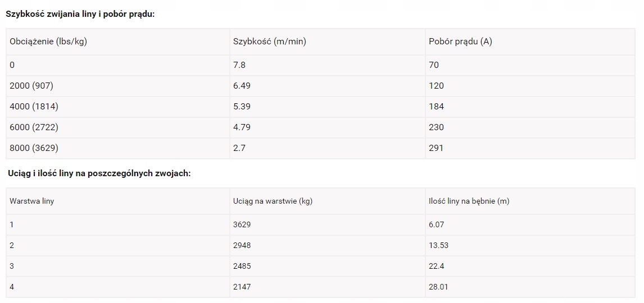Select the speed value 7.8
The image size is (644, 303).
(x=239, y=65)
